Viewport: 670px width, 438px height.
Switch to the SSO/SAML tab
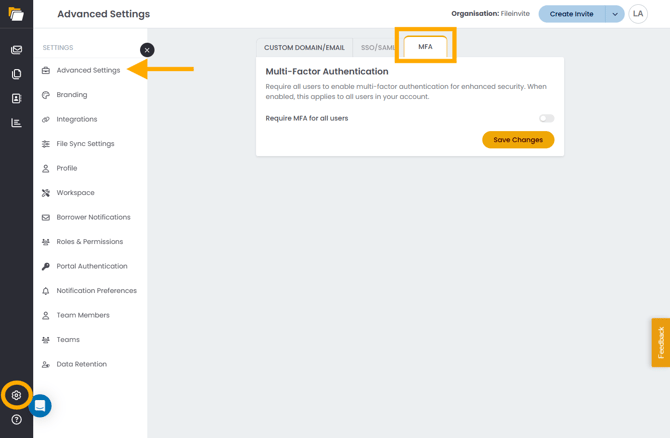[377, 47]
